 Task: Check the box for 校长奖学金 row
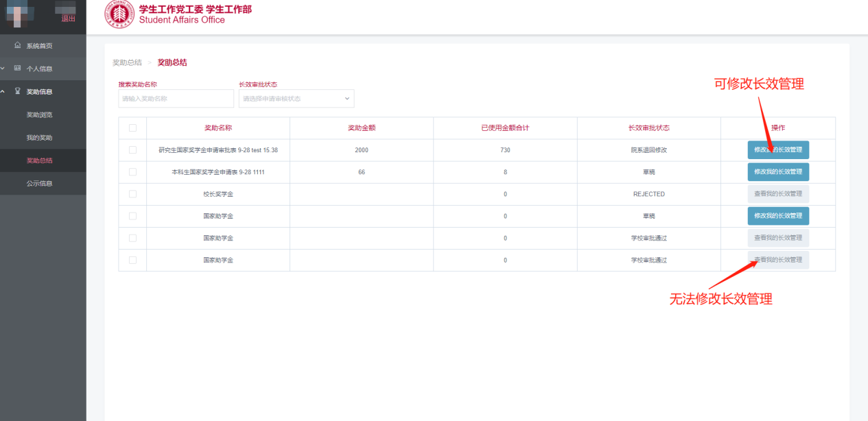point(132,194)
